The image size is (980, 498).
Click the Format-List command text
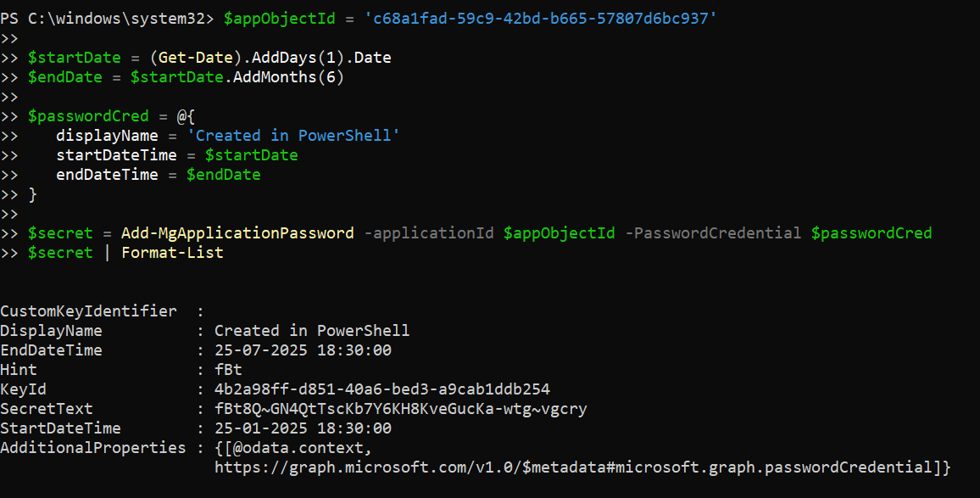pos(172,252)
